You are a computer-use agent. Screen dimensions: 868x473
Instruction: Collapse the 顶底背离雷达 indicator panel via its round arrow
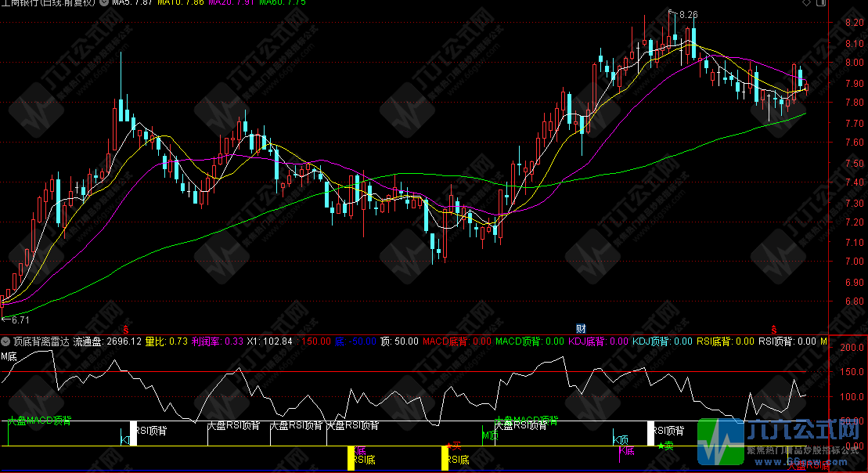pyautogui.click(x=6, y=341)
